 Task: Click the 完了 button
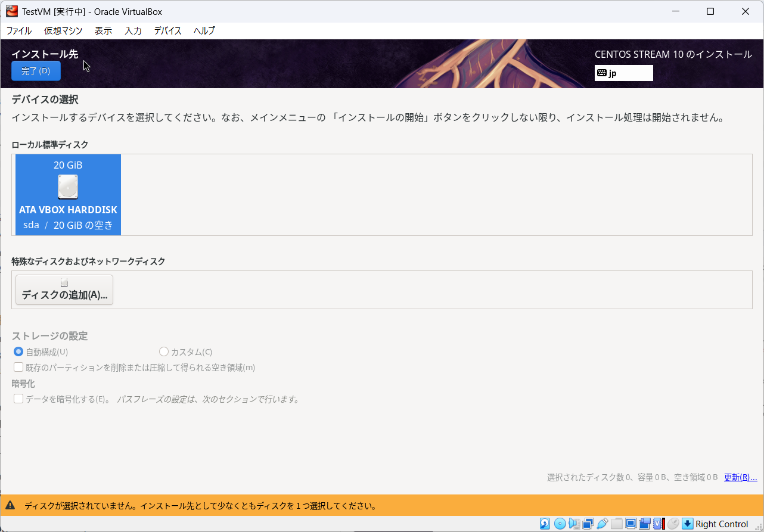tap(36, 70)
